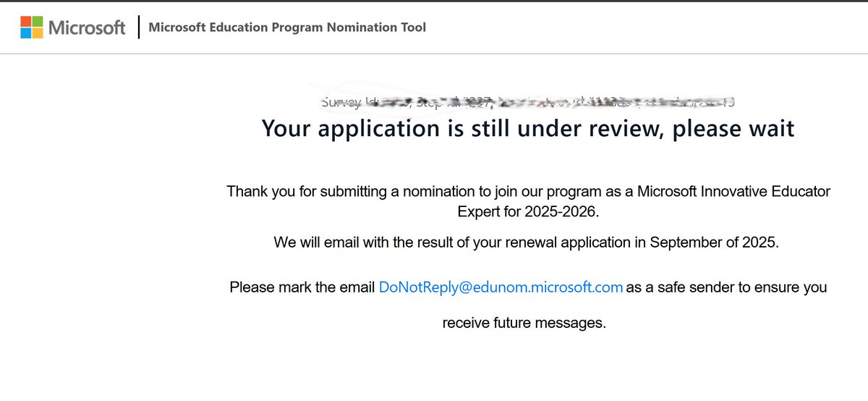Click the blurred Survey Id line
Viewport: 868px width, 401px height.
tap(528, 102)
